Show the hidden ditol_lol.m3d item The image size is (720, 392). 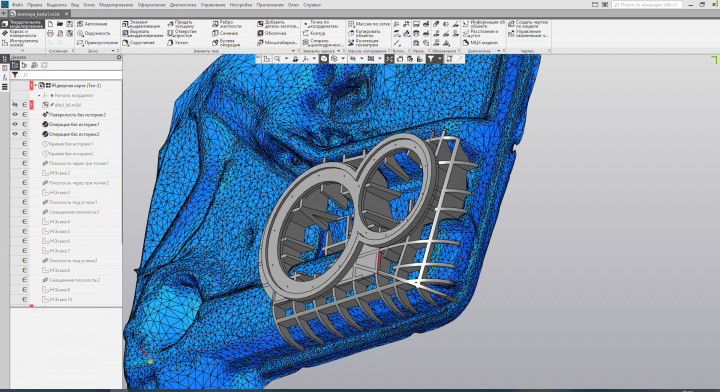pos(15,105)
